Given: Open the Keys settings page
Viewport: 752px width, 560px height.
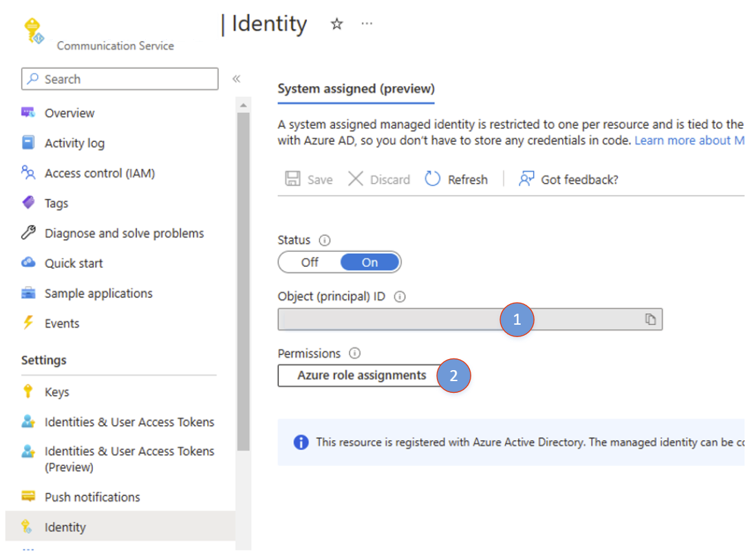Looking at the screenshot, I should 56,392.
